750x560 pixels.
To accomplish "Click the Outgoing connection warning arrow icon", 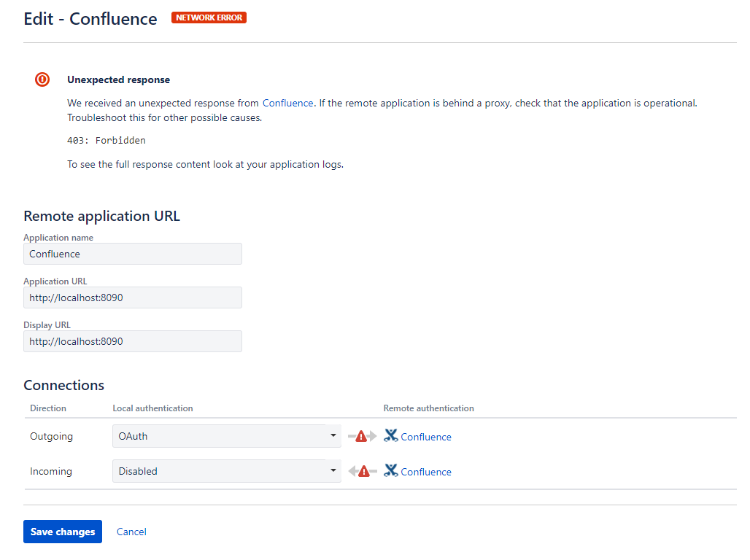I will tap(362, 436).
